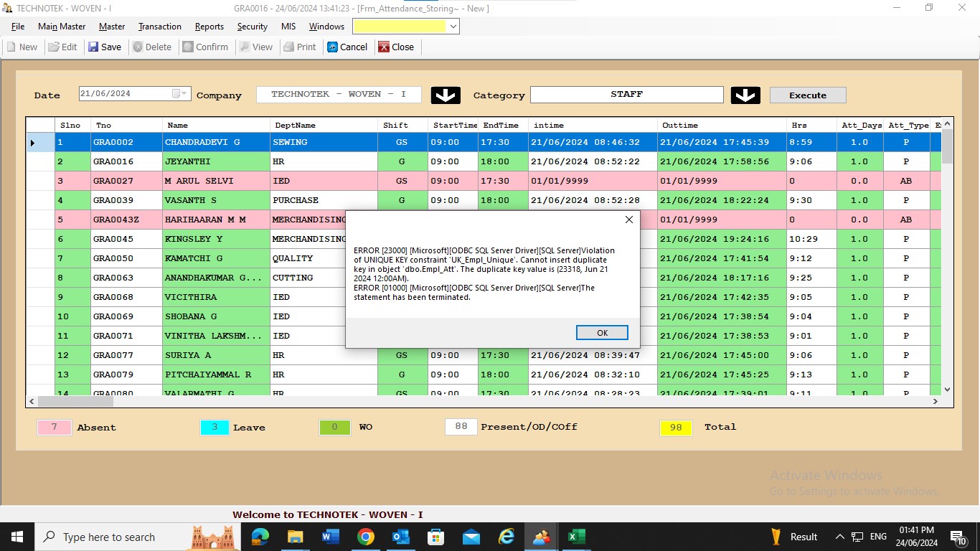The image size is (980, 551).
Task: Show hidden system tray icons
Action: (839, 537)
